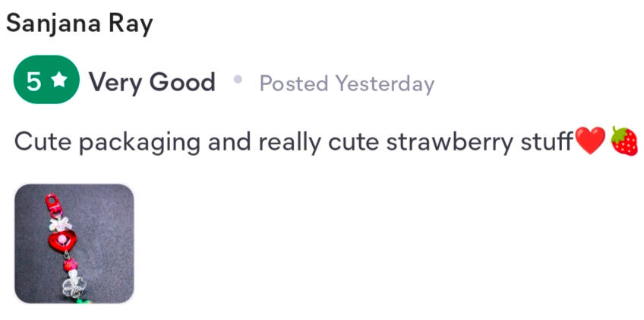Click the word "Good" in the rating label
Image resolution: width=644 pixels, height=320 pixels.
[x=183, y=82]
